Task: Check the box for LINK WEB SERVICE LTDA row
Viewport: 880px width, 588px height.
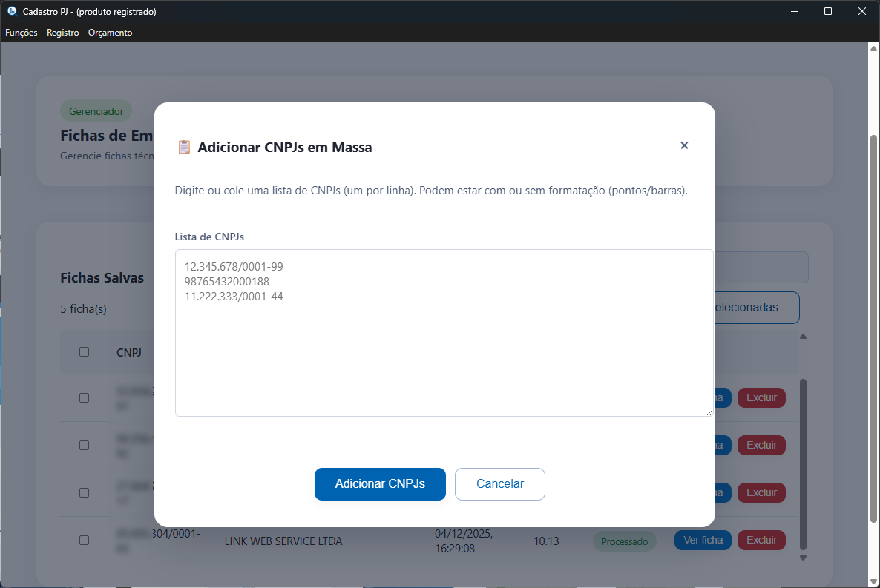Action: 84,540
